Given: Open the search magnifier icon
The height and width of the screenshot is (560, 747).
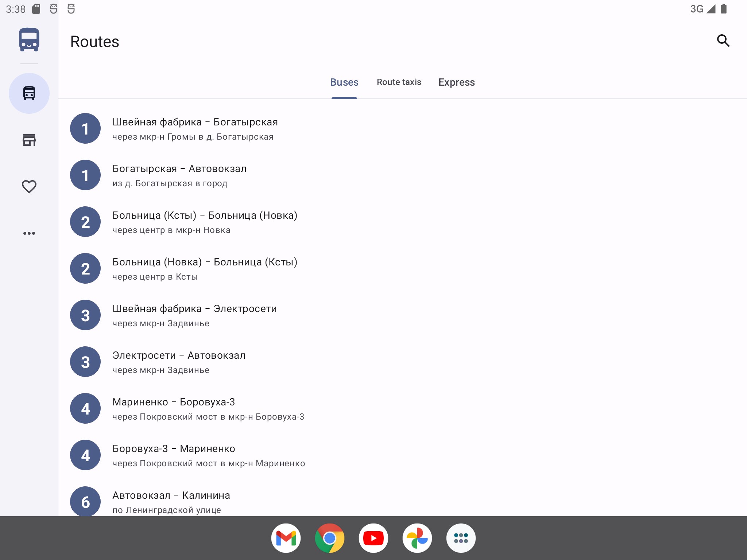Looking at the screenshot, I should 723,41.
